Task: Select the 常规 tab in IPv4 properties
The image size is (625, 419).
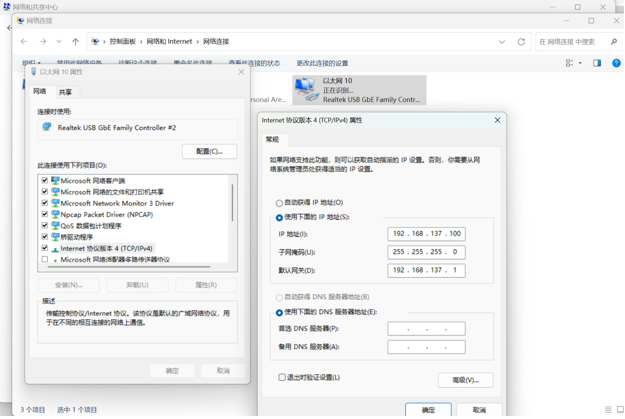Action: [272, 139]
